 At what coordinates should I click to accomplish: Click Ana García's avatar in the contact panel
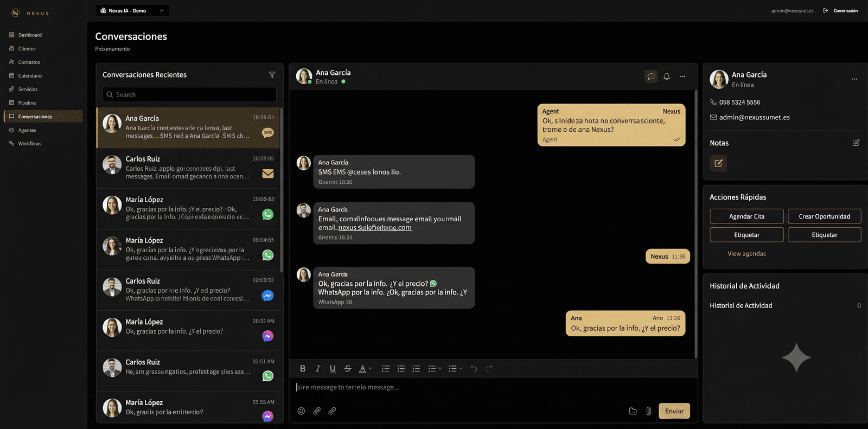(x=719, y=79)
